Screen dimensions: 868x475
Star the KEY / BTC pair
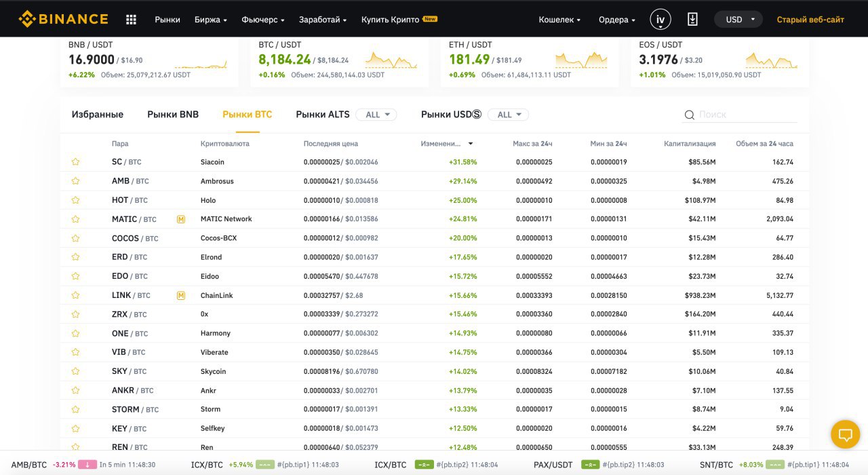point(76,428)
